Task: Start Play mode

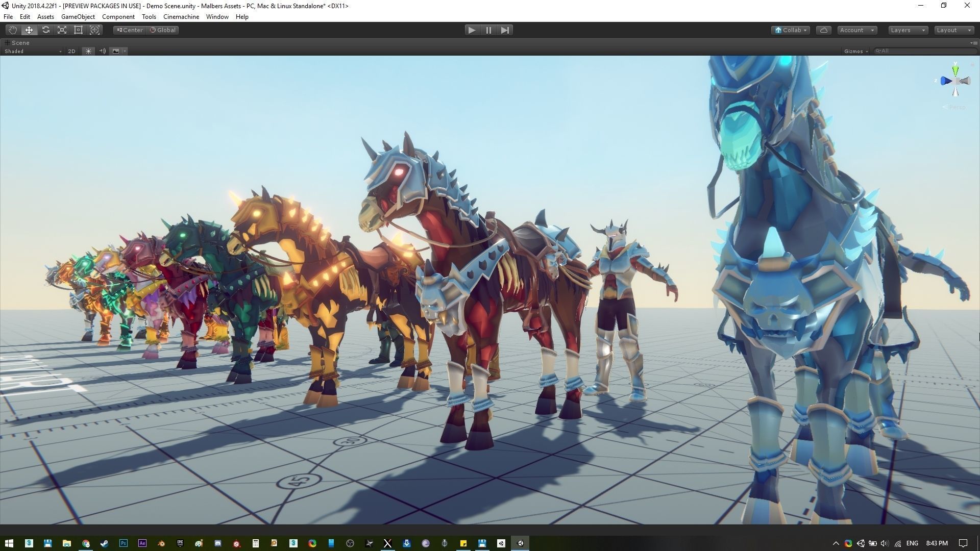Action: click(472, 30)
